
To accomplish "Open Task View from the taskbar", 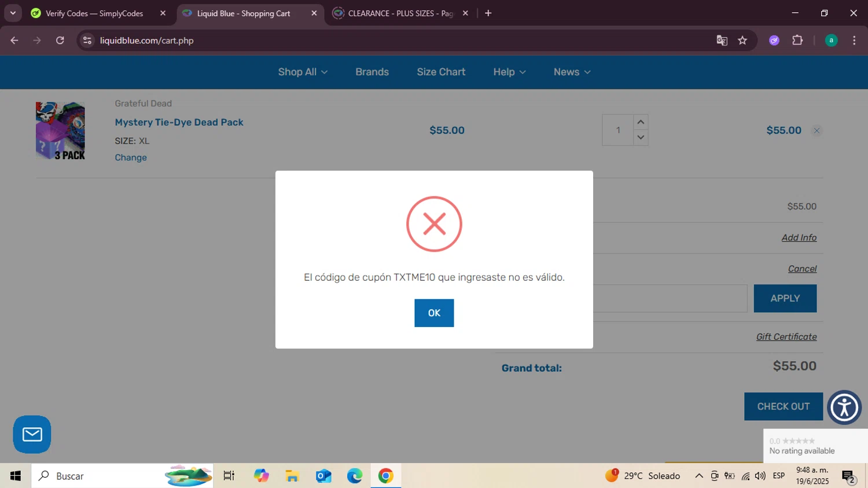I will (229, 476).
